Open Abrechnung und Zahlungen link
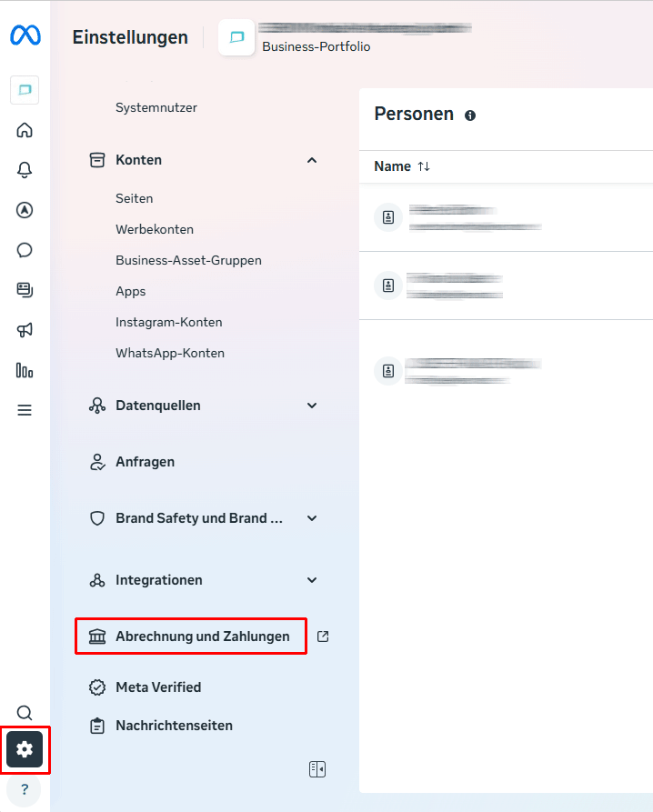The image size is (653, 812). [202, 637]
